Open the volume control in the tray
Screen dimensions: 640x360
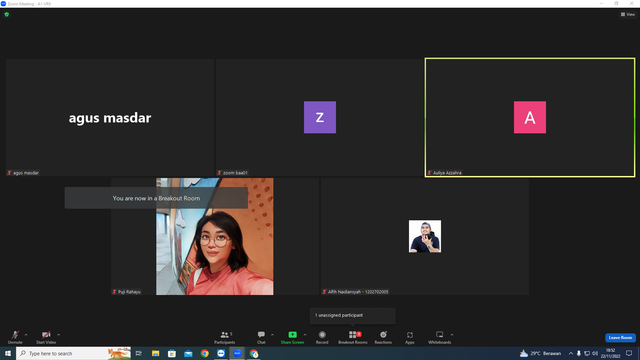point(595,353)
